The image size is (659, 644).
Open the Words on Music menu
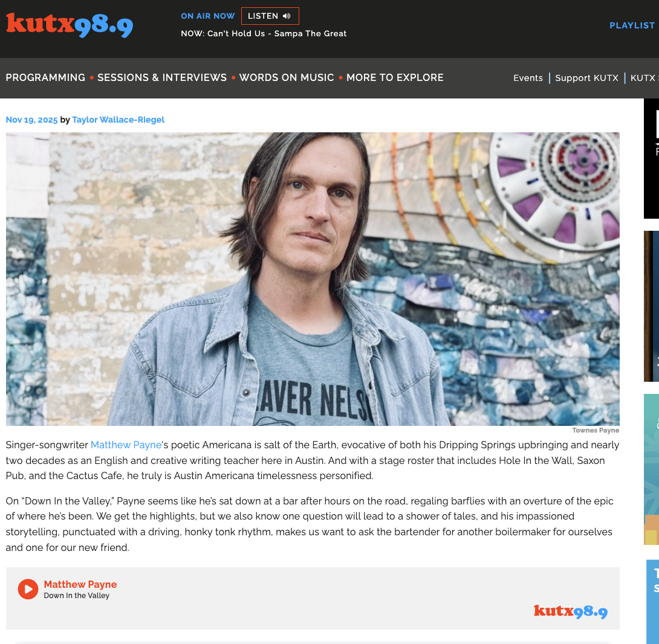(x=287, y=78)
